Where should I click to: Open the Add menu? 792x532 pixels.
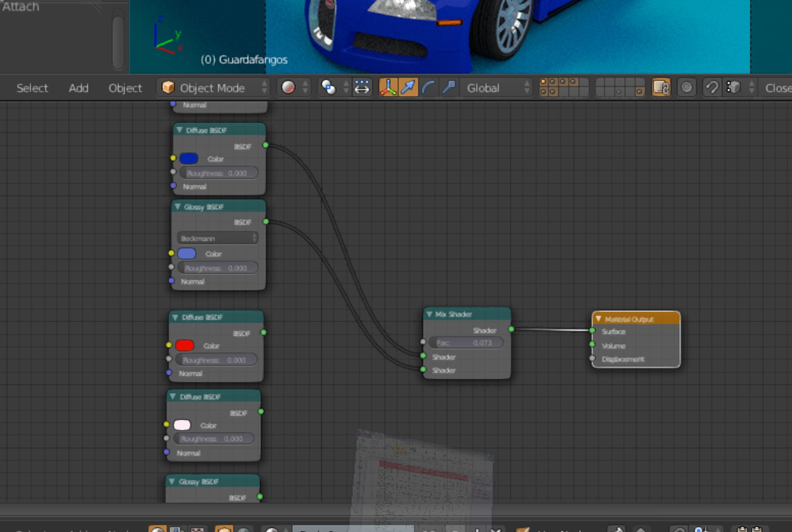coord(78,88)
